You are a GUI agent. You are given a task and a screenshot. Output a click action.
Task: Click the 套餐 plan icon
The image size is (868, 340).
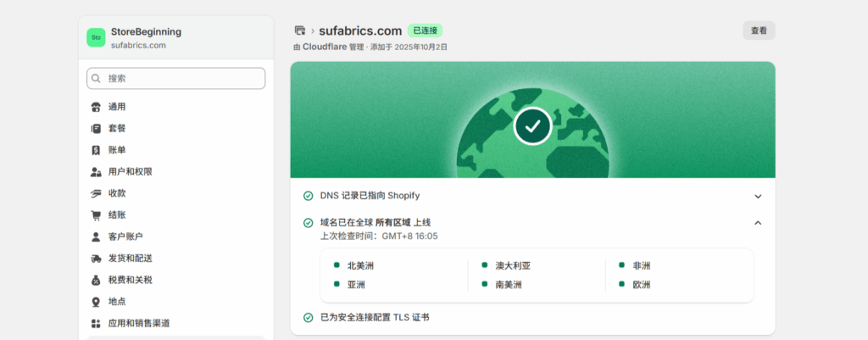(x=96, y=128)
